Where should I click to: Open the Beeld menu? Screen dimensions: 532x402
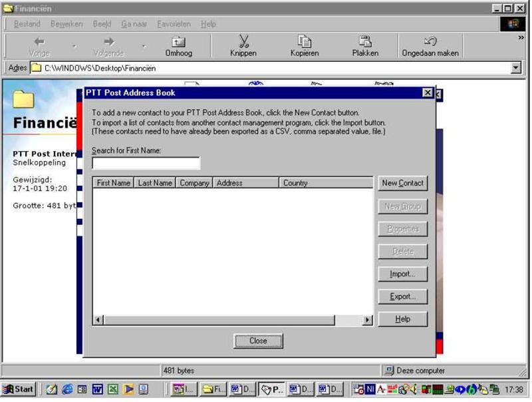point(102,24)
